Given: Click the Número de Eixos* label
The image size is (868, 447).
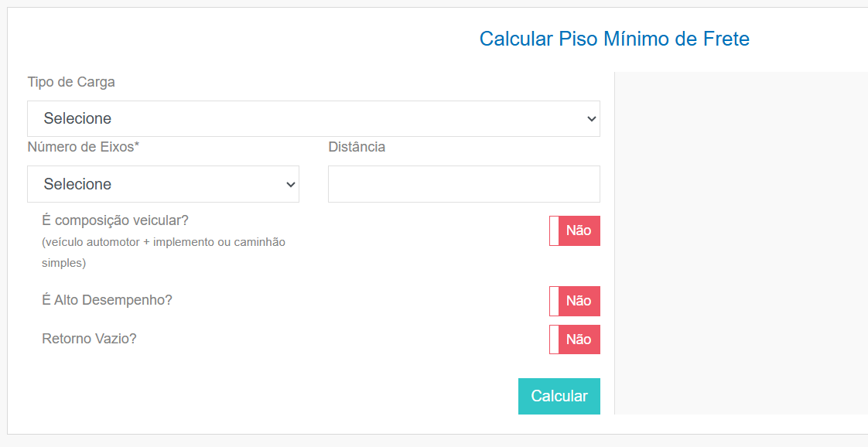Looking at the screenshot, I should (x=84, y=147).
